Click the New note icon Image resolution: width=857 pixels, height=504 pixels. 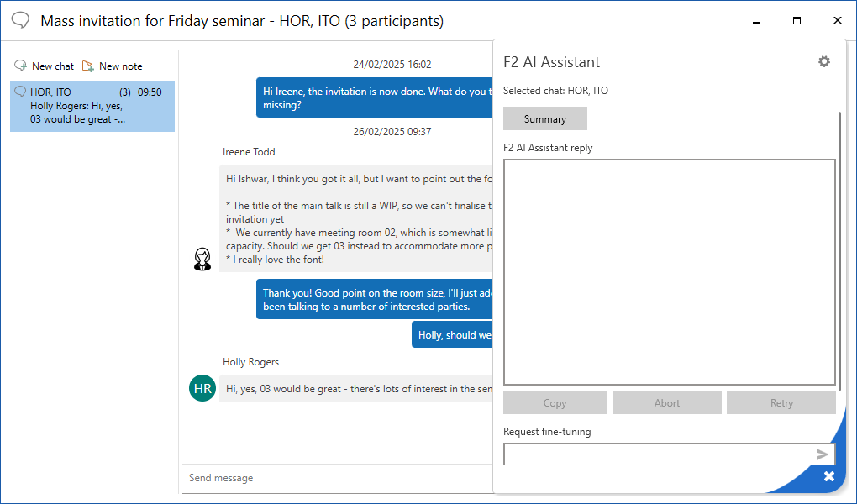point(88,66)
